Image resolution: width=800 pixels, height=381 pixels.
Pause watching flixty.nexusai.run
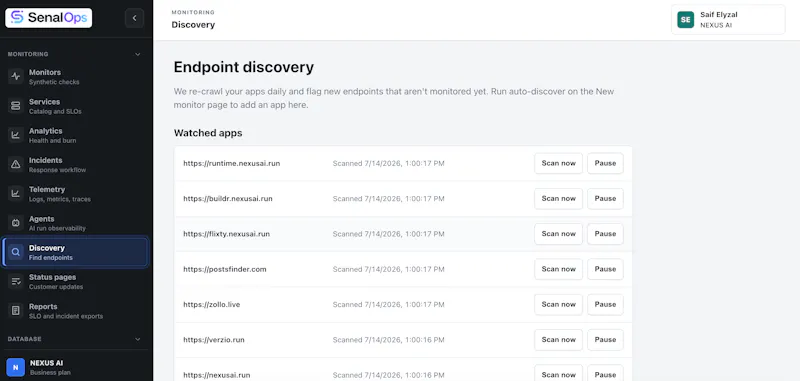(x=605, y=234)
